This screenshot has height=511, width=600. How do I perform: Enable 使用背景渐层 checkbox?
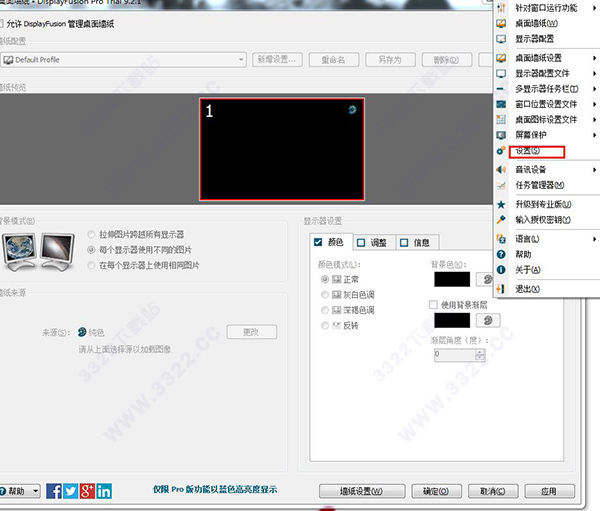pos(433,305)
